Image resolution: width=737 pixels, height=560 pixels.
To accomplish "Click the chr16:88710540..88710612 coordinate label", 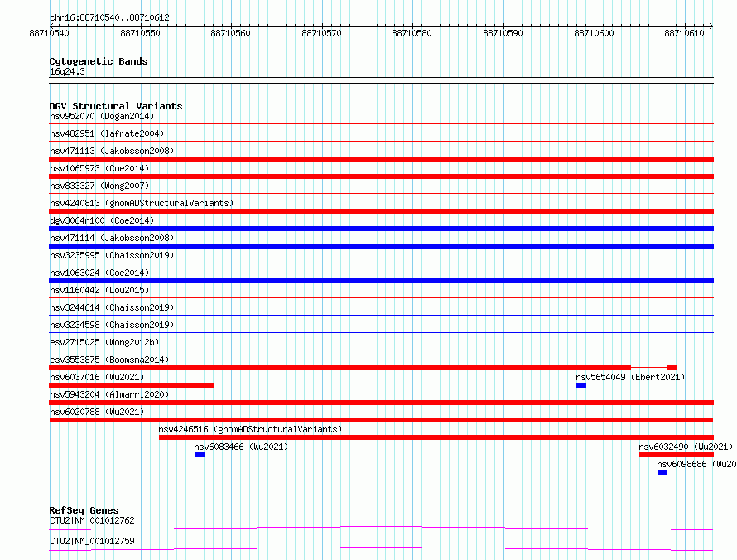I will [x=109, y=17].
